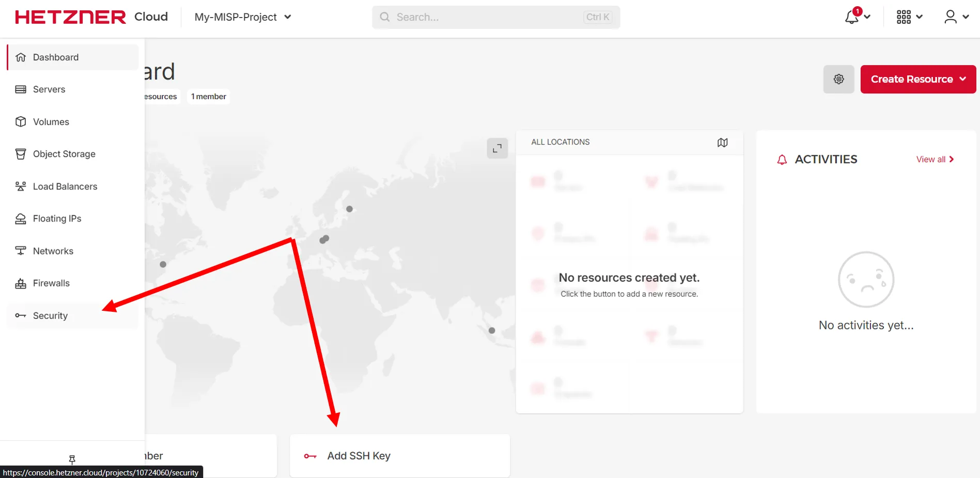Open the Create Resource dropdown
980x478 pixels.
tap(917, 79)
